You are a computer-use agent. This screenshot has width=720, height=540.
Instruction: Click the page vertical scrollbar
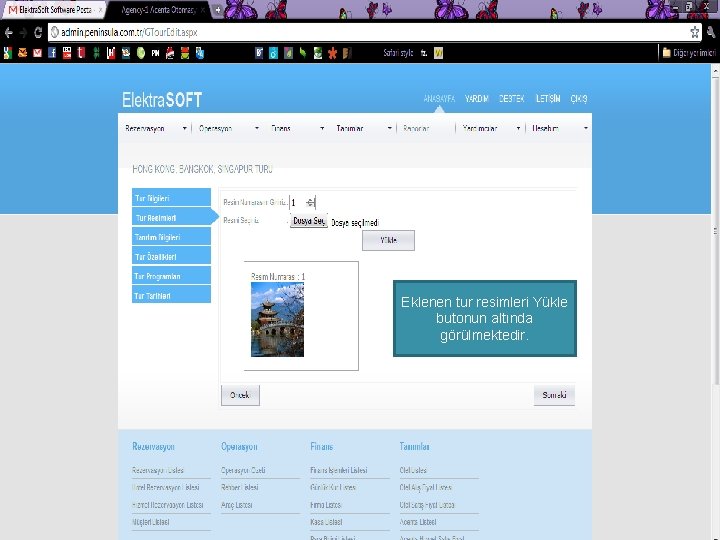[x=715, y=230]
